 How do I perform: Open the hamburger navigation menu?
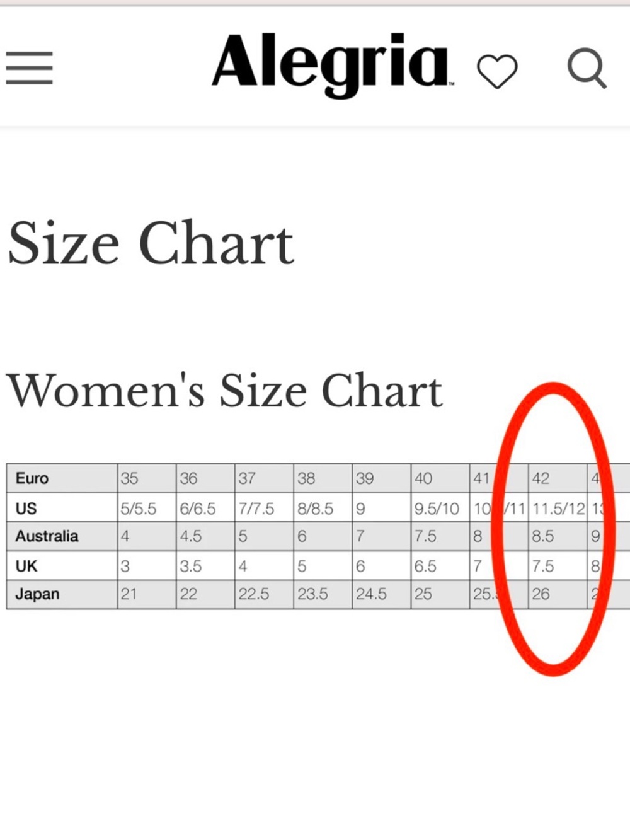coord(29,67)
